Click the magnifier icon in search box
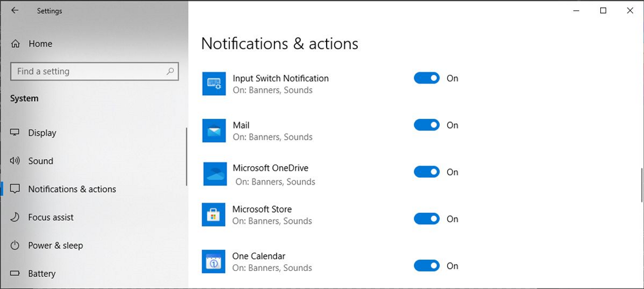 click(170, 71)
